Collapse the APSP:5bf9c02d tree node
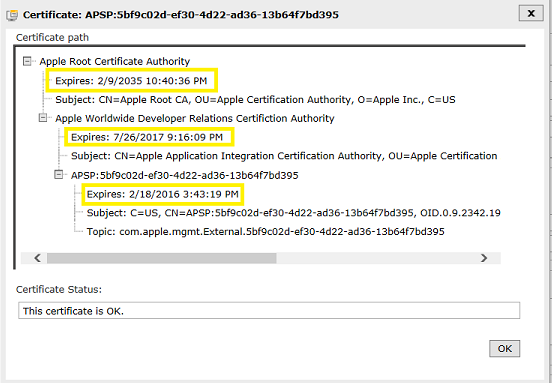552x383 pixels. coord(59,175)
